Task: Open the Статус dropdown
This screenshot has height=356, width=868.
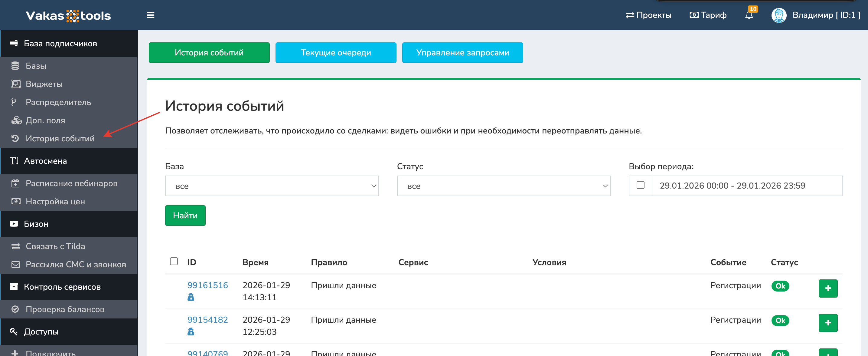Action: point(504,186)
